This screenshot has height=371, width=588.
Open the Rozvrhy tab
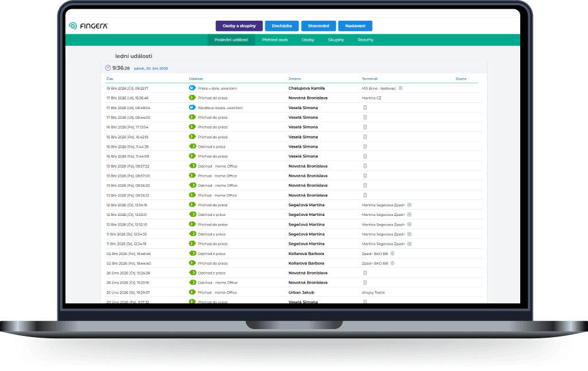[x=366, y=40]
